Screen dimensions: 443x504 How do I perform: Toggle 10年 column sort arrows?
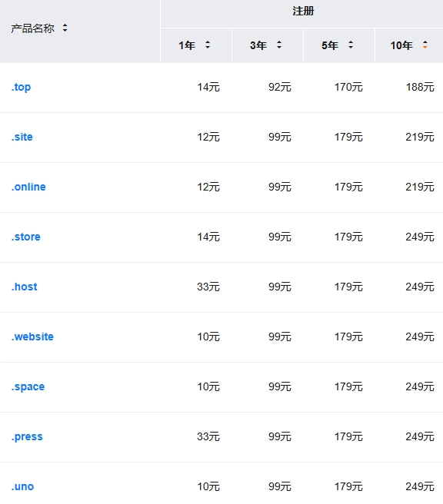pyautogui.click(x=425, y=45)
